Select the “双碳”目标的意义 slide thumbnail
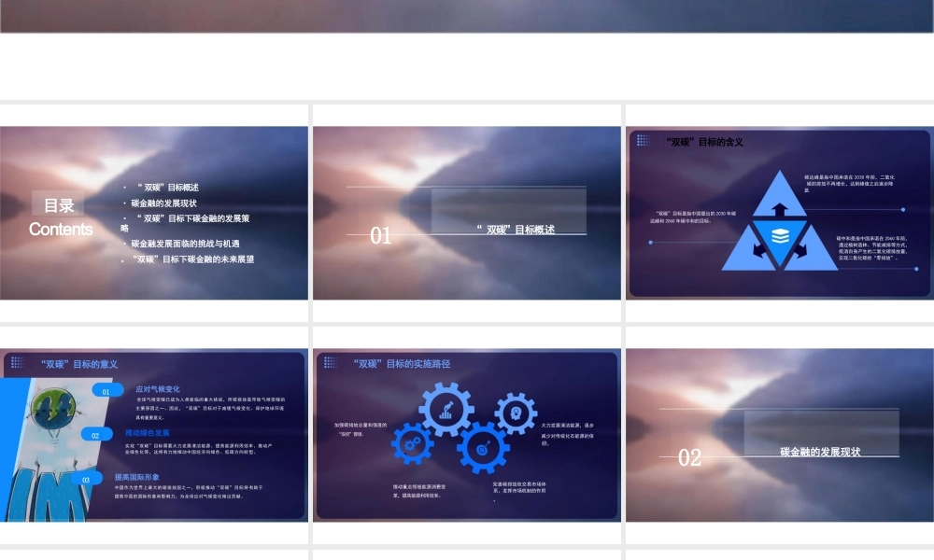 click(x=154, y=435)
